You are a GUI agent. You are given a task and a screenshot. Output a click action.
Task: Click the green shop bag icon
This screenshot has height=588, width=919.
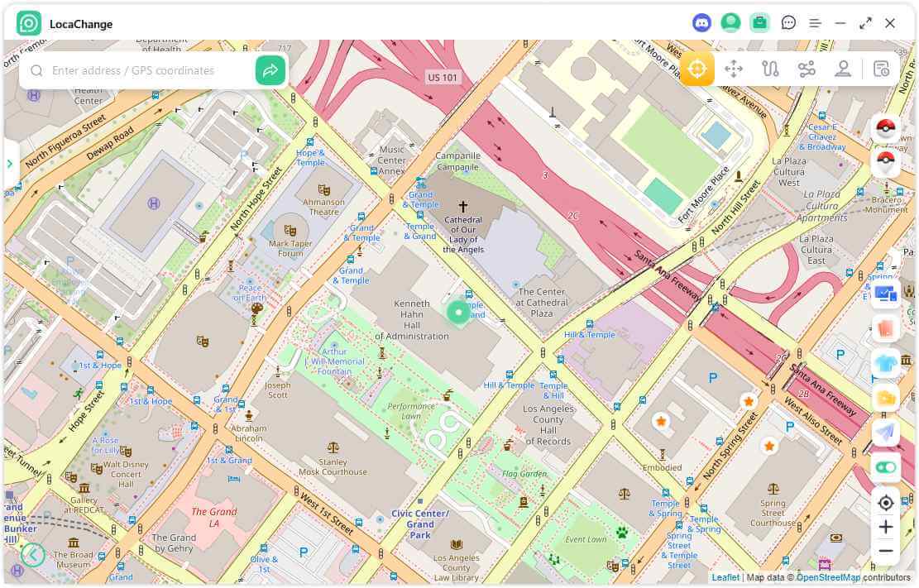point(759,23)
